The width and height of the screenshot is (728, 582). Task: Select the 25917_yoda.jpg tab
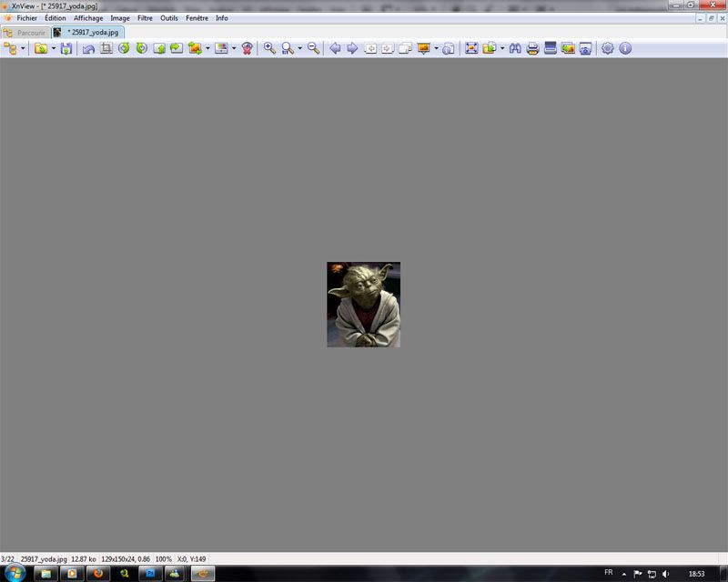tap(87, 32)
